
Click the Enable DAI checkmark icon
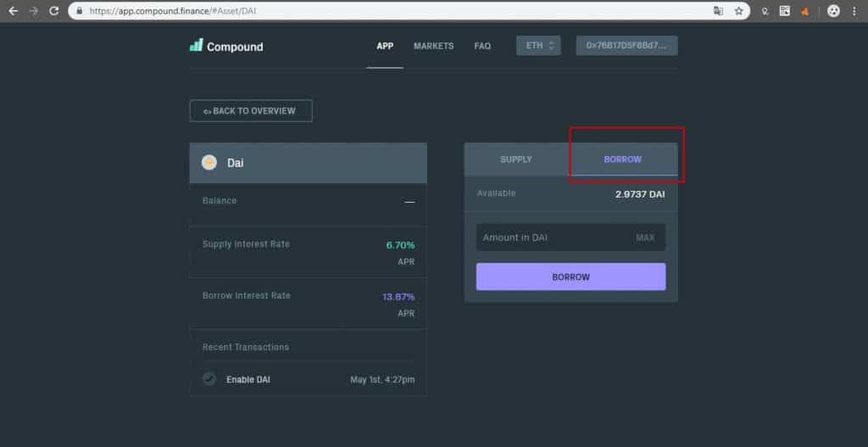click(209, 379)
